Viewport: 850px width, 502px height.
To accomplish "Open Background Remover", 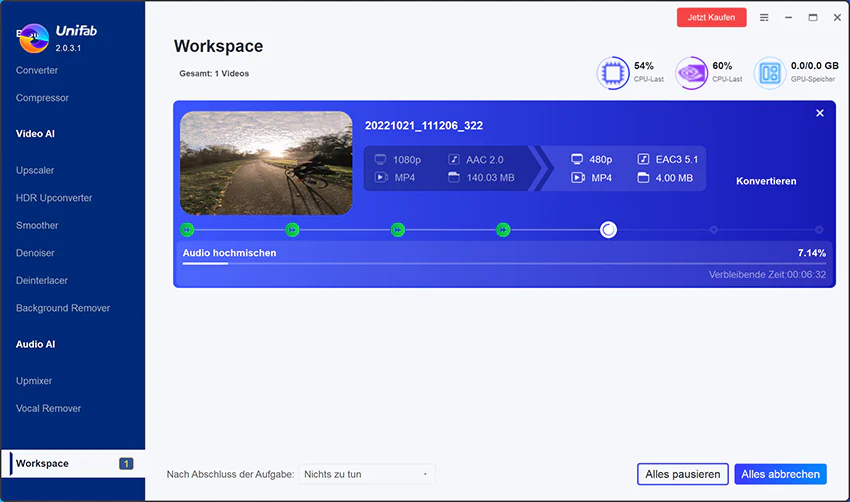I will [63, 308].
